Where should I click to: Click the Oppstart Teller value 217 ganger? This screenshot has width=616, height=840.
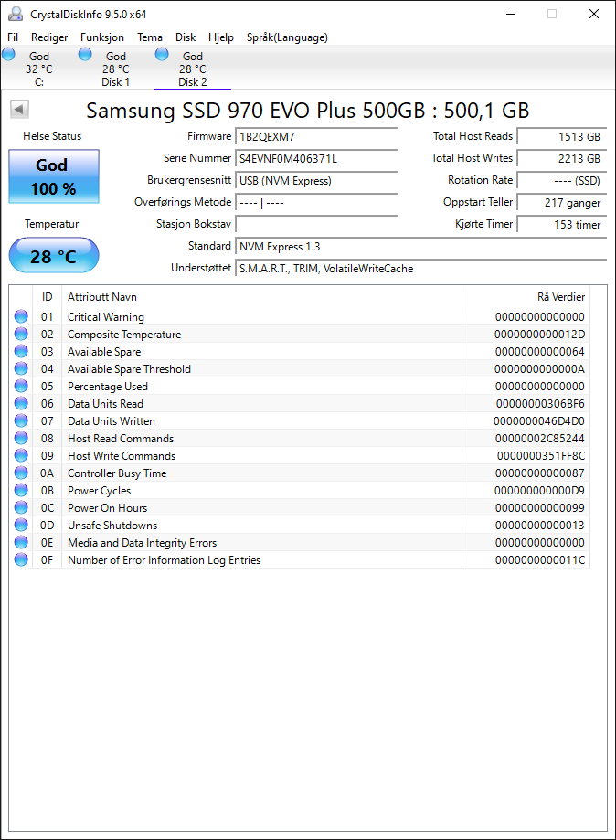(562, 203)
